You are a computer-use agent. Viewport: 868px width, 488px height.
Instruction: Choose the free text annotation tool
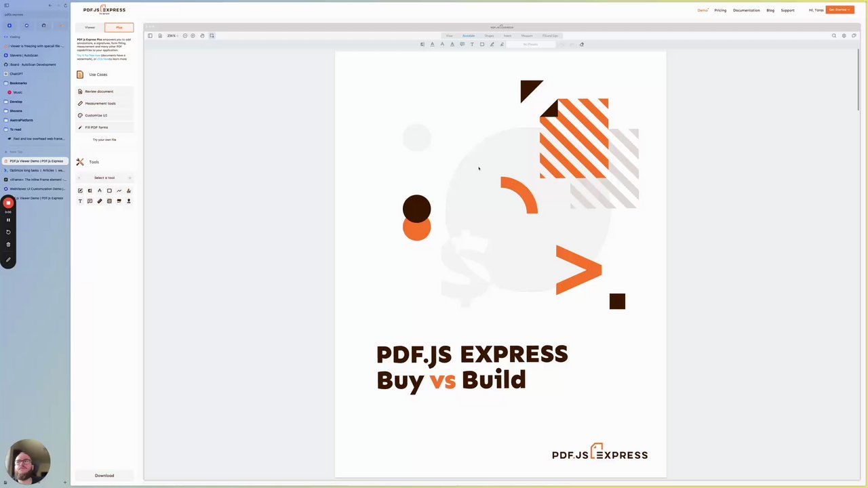(472, 45)
